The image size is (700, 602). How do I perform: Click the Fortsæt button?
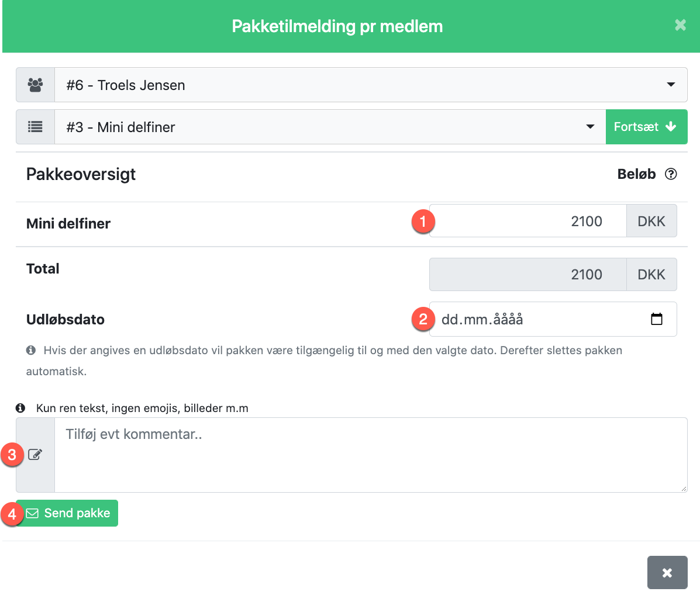tap(646, 127)
